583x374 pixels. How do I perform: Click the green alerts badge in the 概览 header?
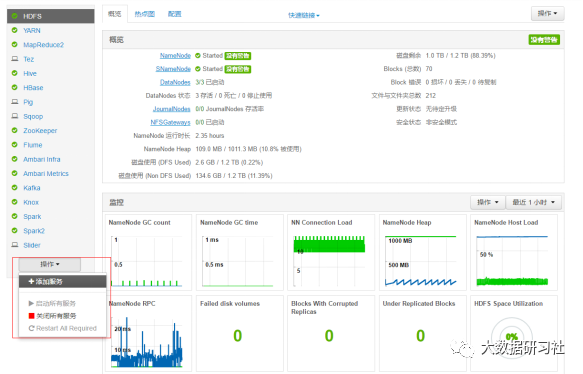pos(544,40)
